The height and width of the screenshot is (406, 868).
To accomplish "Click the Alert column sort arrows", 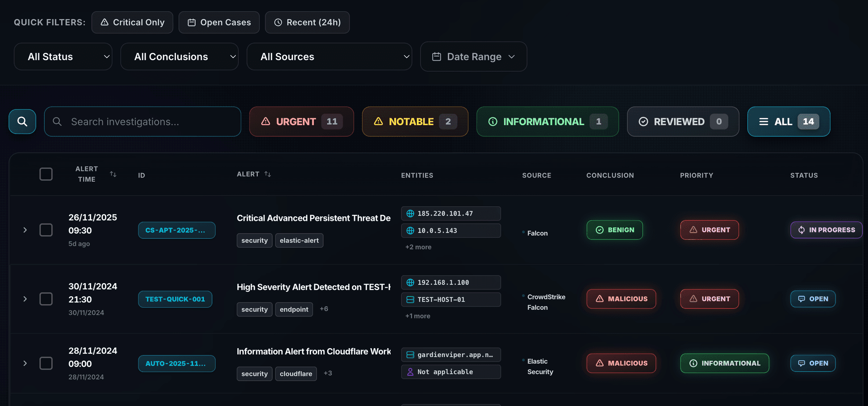I will pyautogui.click(x=268, y=174).
